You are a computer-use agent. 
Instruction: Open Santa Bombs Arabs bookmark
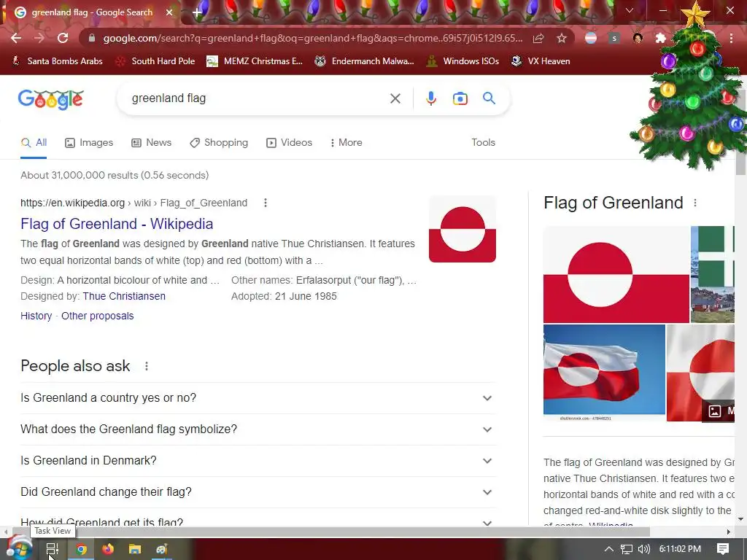57,61
